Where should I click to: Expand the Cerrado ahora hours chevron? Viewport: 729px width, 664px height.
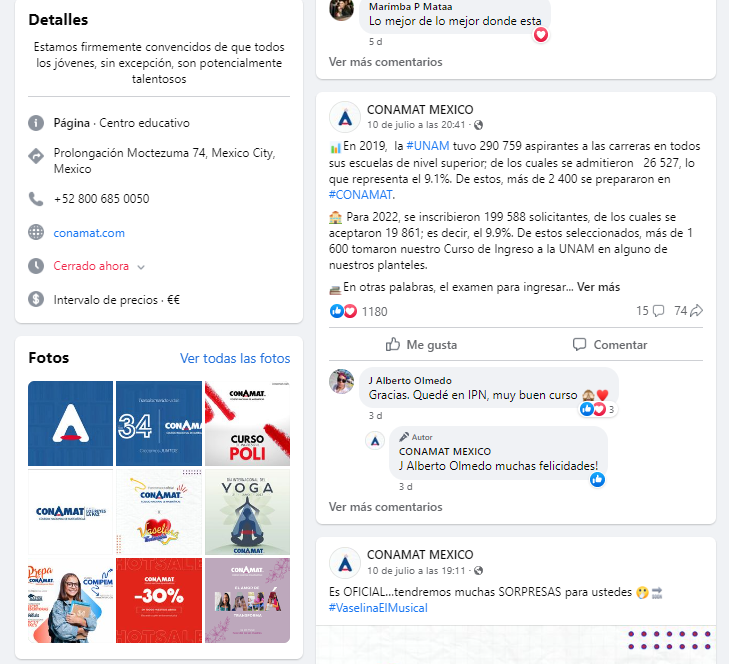pos(141,267)
